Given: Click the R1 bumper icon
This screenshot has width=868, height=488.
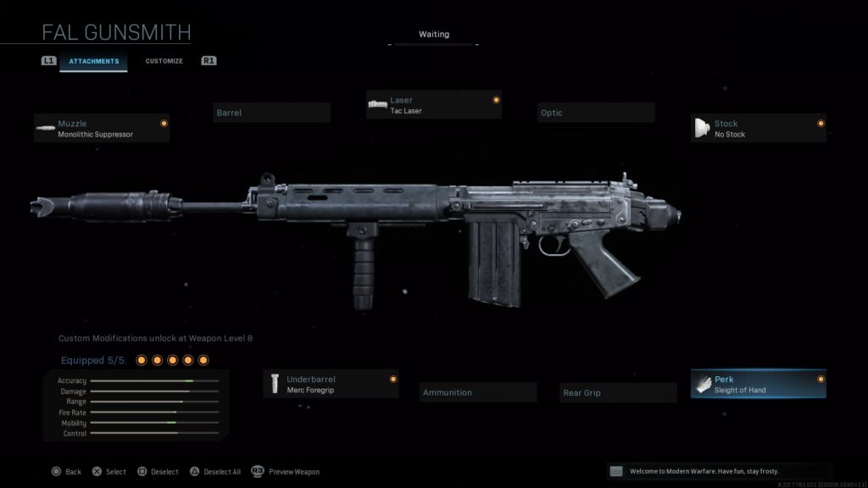Looking at the screenshot, I should click(209, 61).
